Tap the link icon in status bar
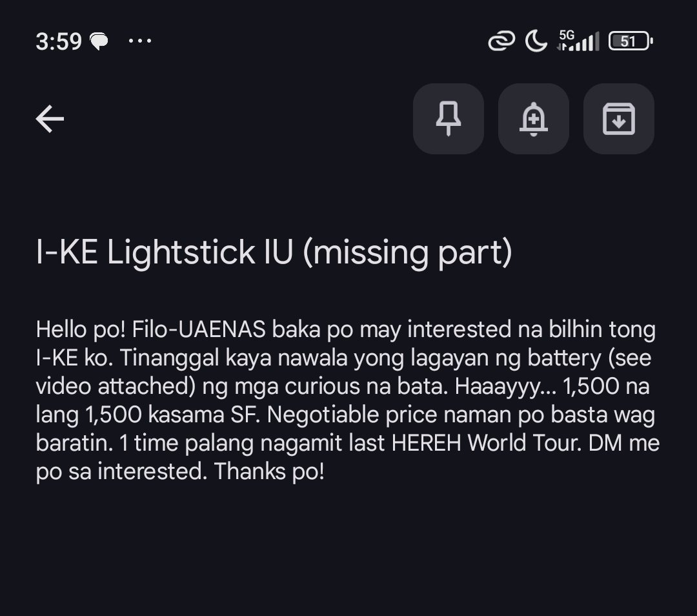697x616 pixels. 501,42
